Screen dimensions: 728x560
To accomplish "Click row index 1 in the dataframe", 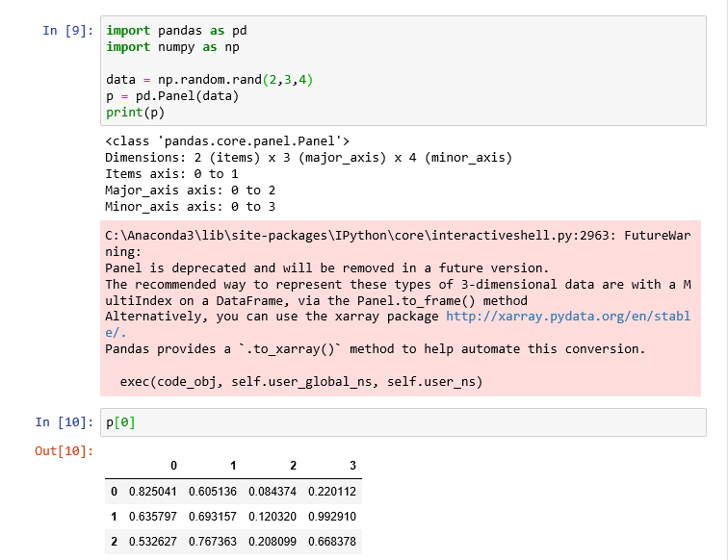I will coord(114,517).
